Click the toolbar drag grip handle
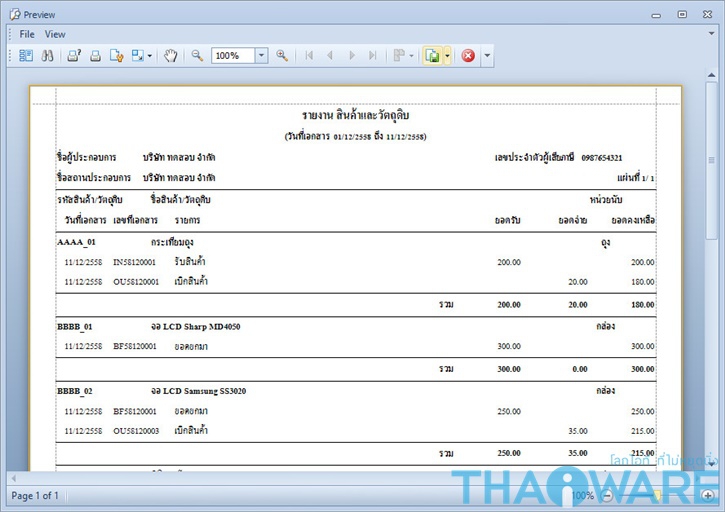The image size is (725, 512). coord(10,56)
